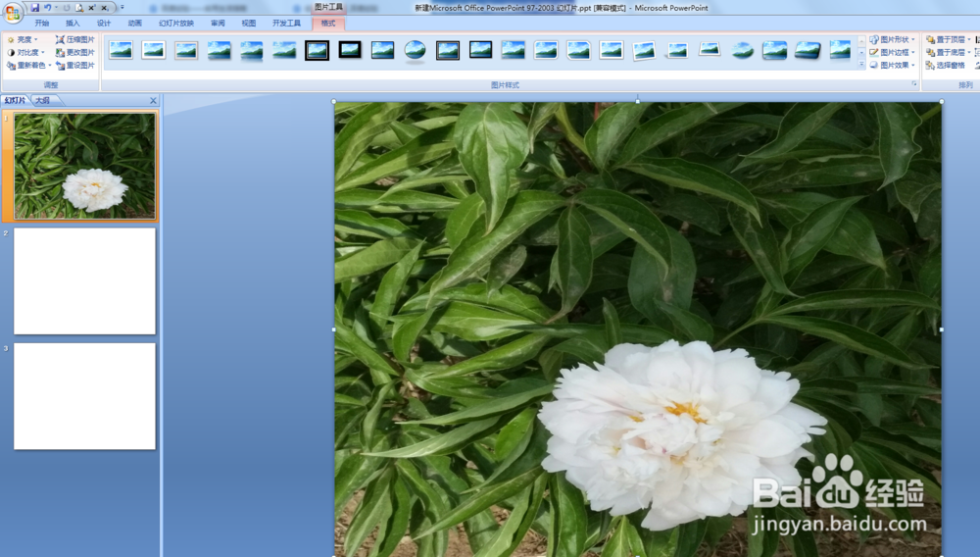980x557 pixels.
Task: Click 置于底层 send to back
Action: point(946,53)
